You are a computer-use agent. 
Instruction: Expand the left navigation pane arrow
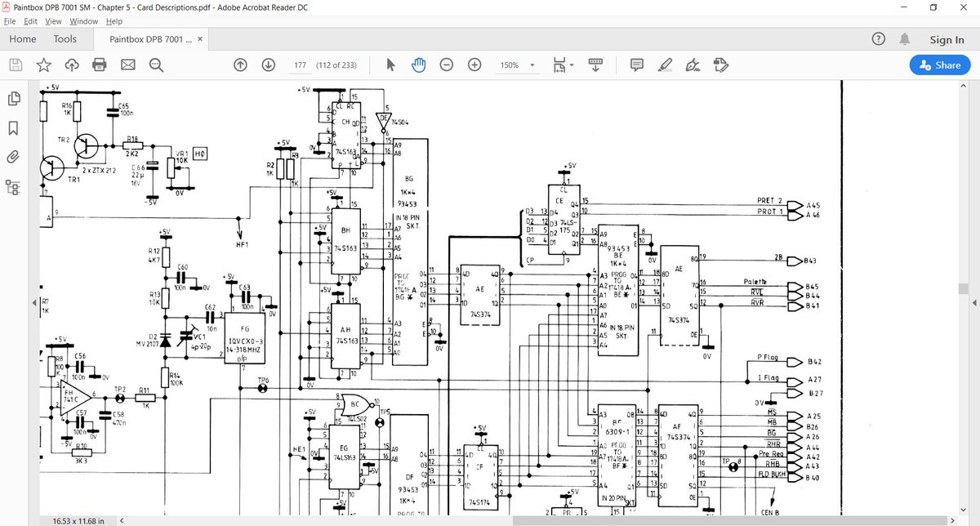tap(33, 304)
